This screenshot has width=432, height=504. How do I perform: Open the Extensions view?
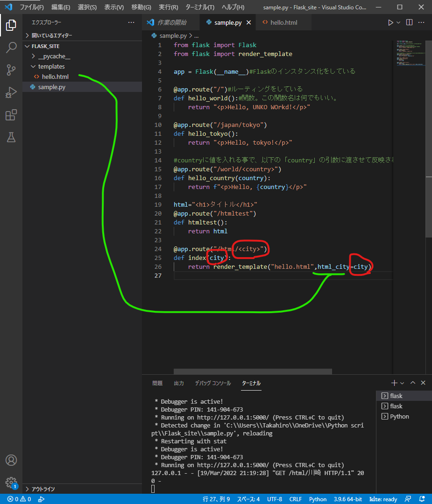click(11, 115)
